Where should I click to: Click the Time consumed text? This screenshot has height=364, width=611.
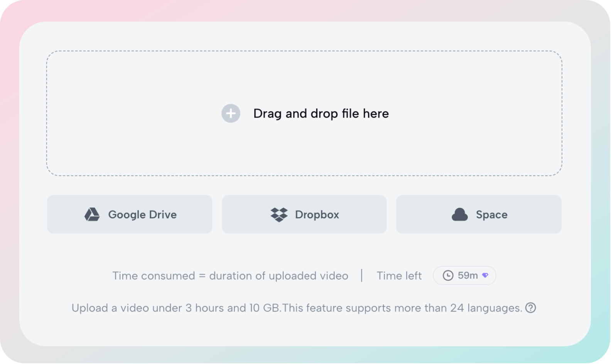(230, 275)
